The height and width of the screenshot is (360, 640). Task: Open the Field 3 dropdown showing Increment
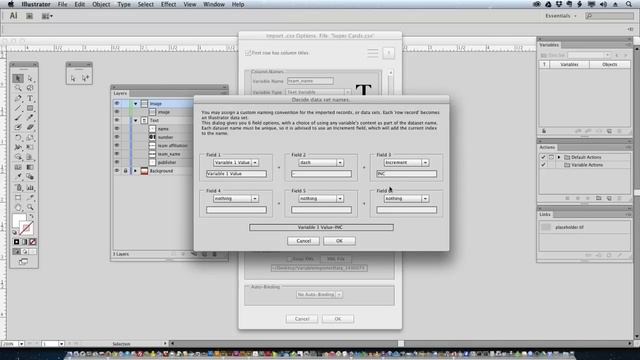coord(406,162)
